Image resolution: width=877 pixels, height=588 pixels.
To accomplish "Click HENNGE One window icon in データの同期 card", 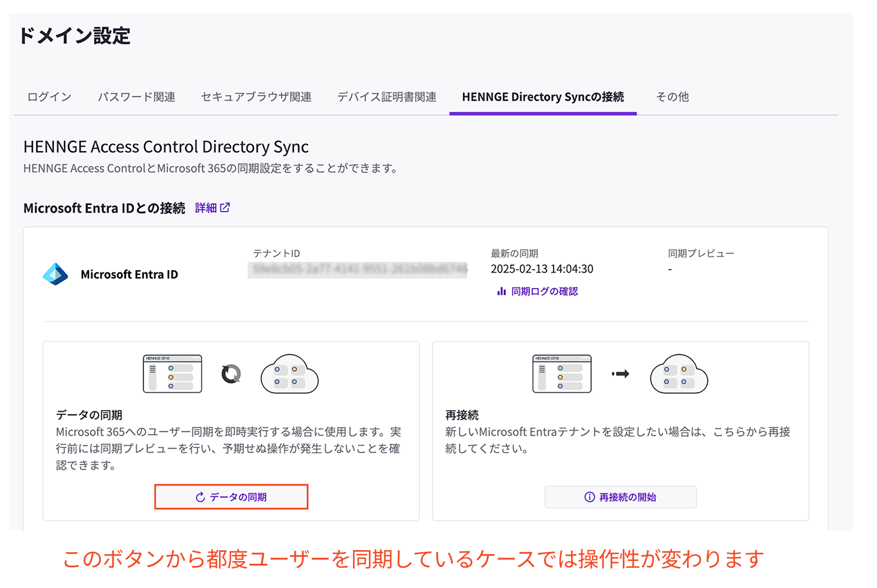I will (173, 374).
